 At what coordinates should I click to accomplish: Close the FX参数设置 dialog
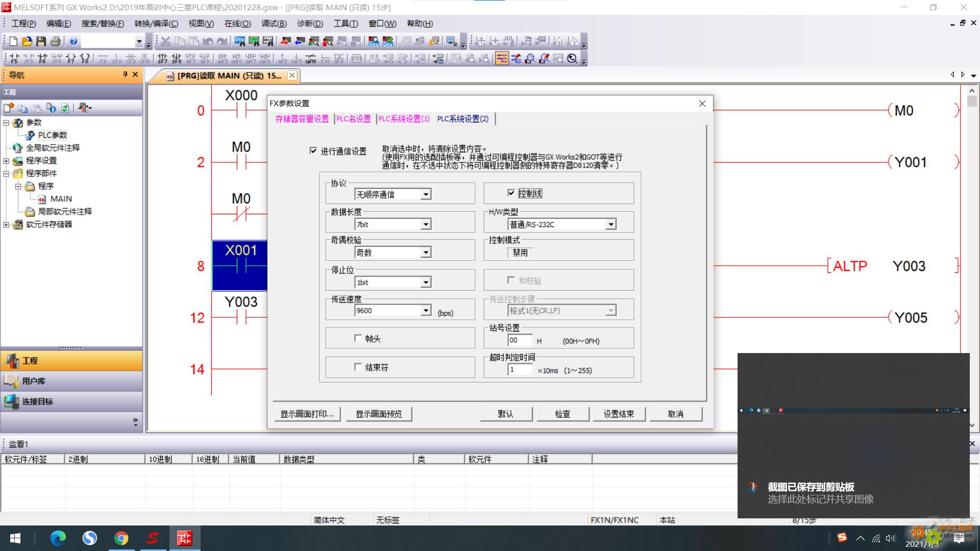(702, 104)
